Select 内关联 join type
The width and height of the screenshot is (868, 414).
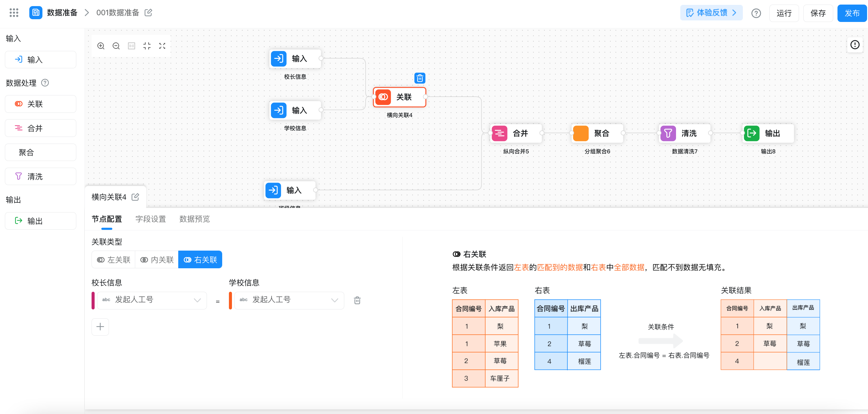pos(157,260)
